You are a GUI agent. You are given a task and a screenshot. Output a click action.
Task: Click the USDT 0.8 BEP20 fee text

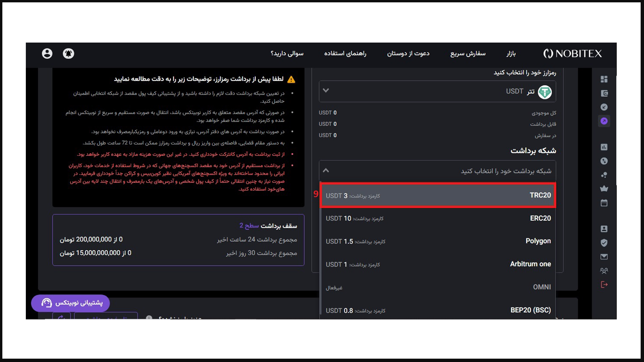[x=356, y=311]
